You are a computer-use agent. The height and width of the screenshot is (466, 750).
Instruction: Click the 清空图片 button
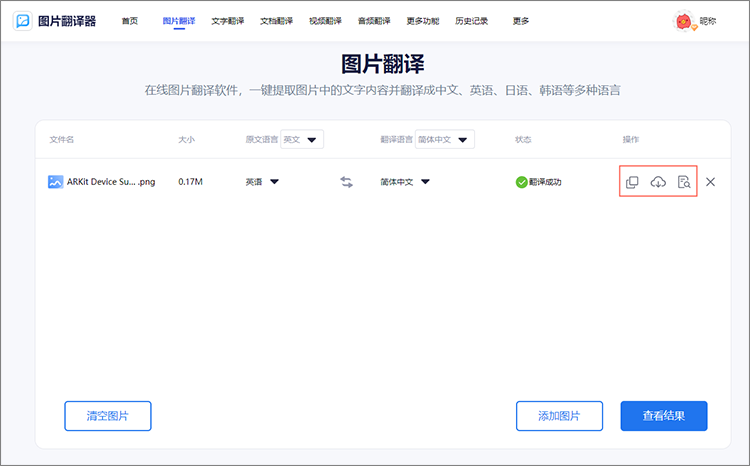tap(108, 416)
